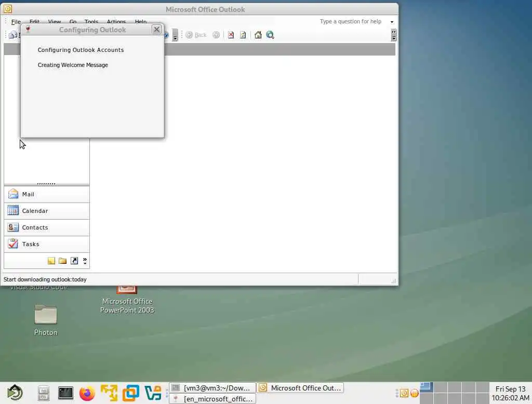This screenshot has width=532, height=404.
Task: Switch to Microsoft Office Outlook taskbar entry
Action: [300, 388]
